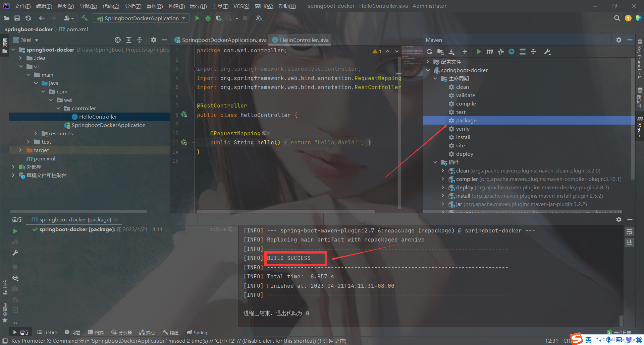Click Maven download sources icon
644x345 pixels.
pos(451,52)
